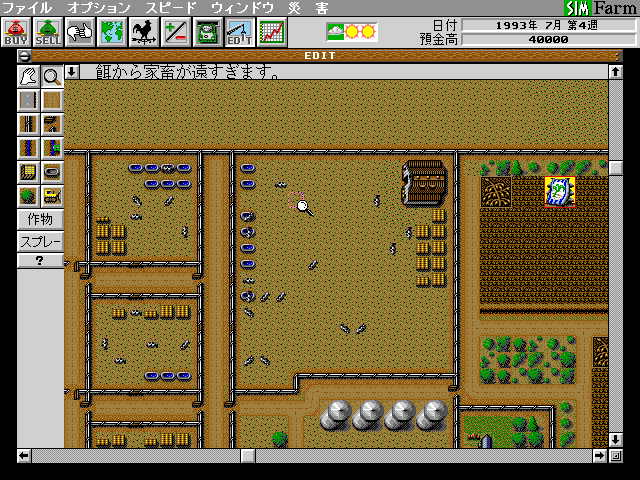Click the ? help button
This screenshot has height=480, width=640.
(x=40, y=260)
